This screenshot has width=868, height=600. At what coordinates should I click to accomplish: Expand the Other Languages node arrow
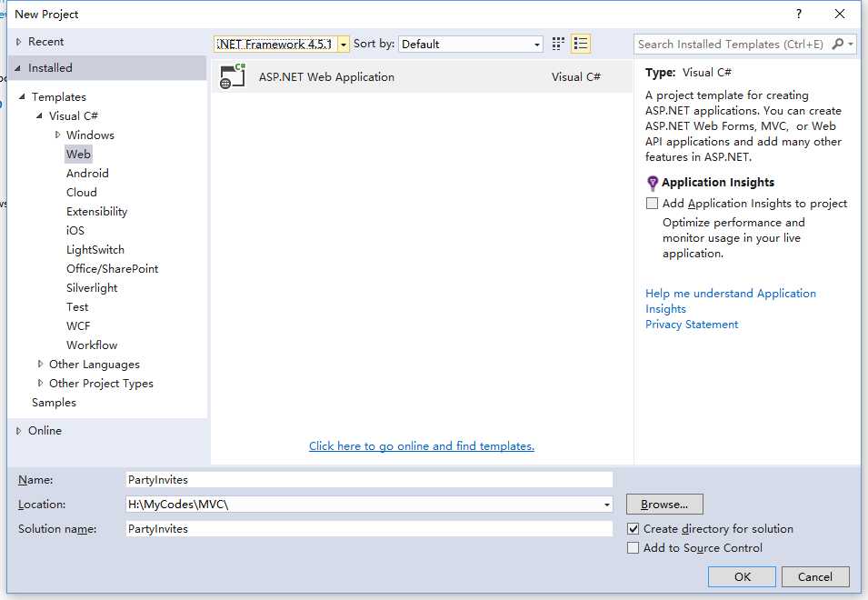coord(40,365)
